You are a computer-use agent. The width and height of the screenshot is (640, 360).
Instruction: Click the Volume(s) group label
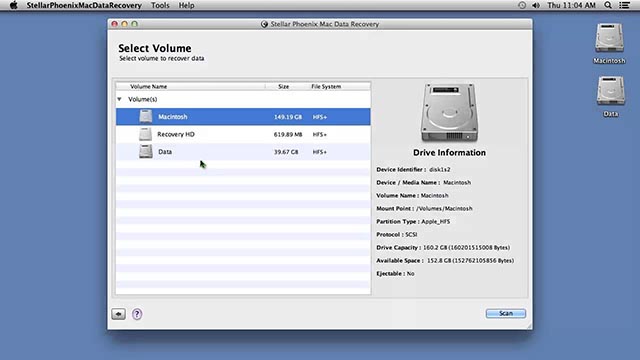point(142,99)
